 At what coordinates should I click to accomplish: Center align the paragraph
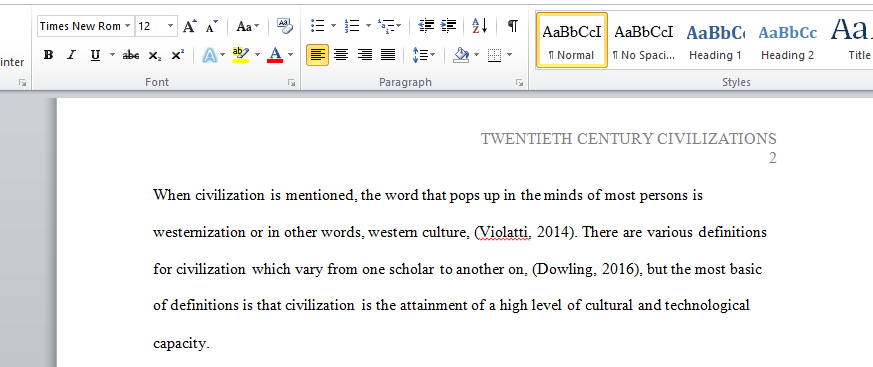coord(341,55)
